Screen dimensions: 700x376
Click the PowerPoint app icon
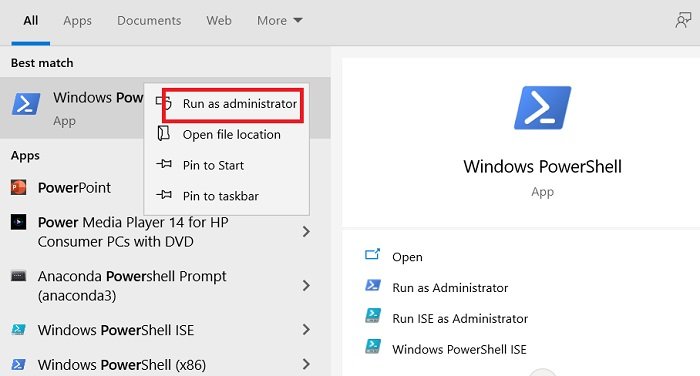pos(18,188)
